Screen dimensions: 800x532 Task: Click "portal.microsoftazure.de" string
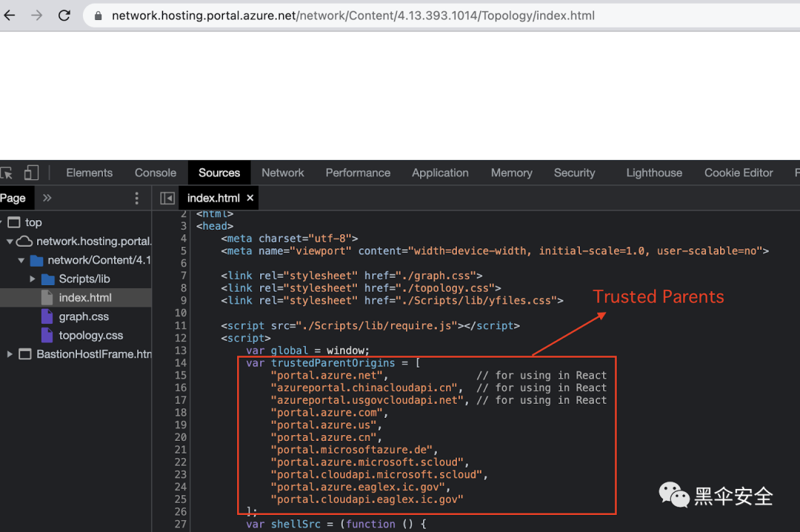[352, 450]
